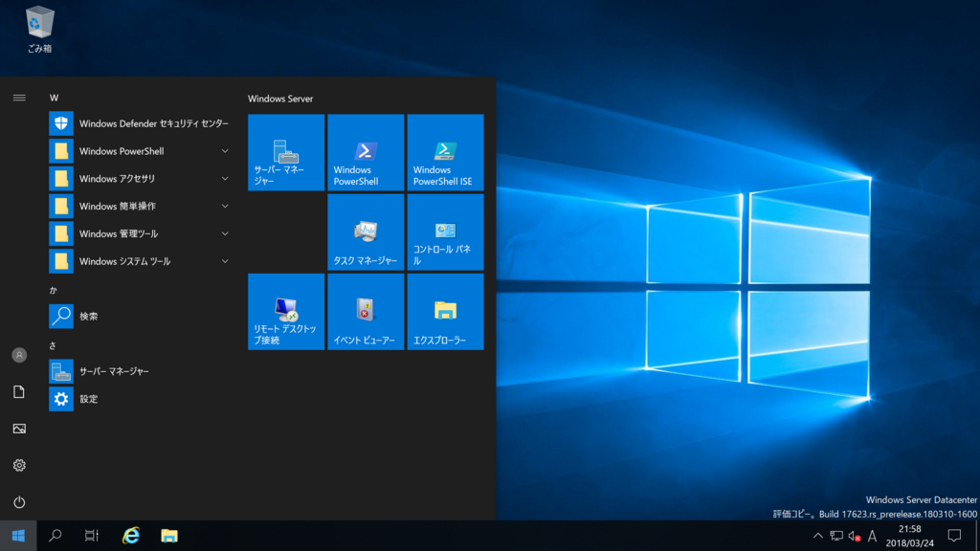Open 設定 from the app list
The image size is (980, 551).
pos(88,399)
